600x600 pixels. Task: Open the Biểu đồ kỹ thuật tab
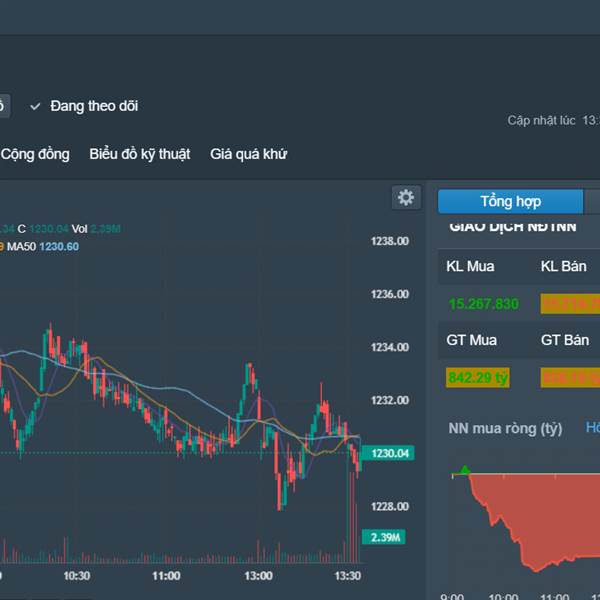pos(139,154)
